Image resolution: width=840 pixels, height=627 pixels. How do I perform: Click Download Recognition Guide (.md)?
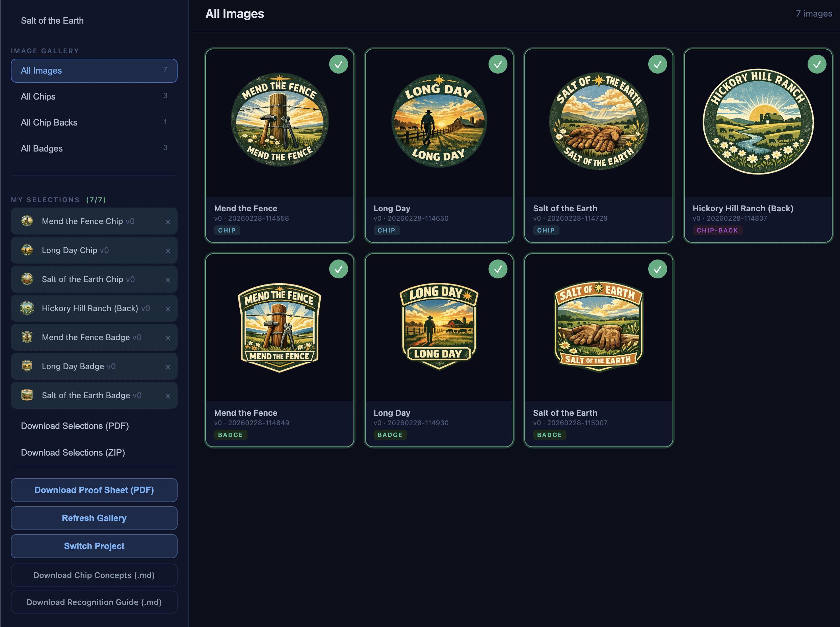[x=94, y=602]
